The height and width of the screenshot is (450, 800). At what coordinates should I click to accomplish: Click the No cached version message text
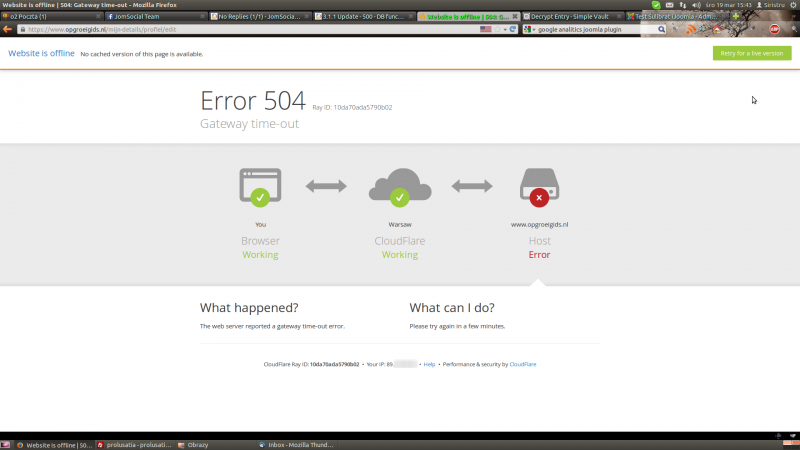click(x=142, y=54)
